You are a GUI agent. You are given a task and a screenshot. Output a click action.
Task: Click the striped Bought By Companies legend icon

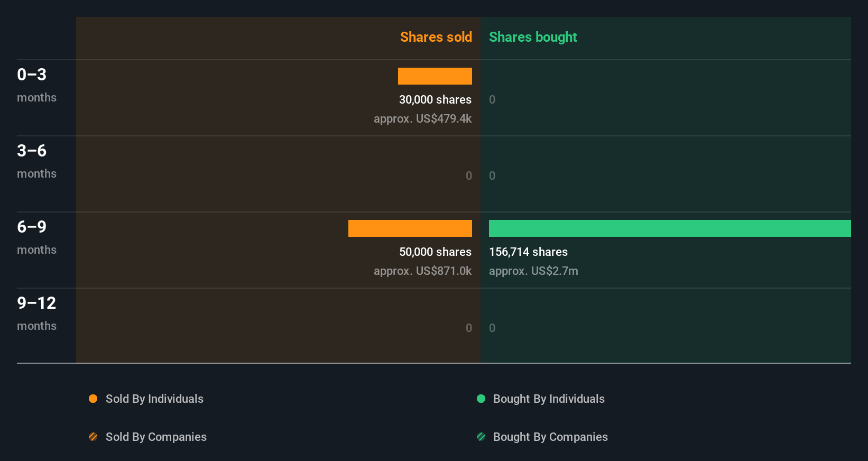(481, 437)
